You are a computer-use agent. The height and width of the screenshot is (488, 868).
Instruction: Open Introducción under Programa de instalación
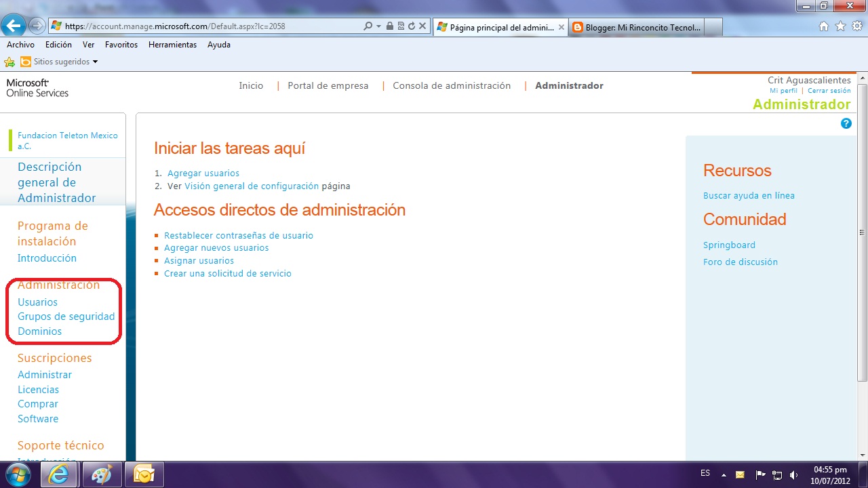click(x=47, y=258)
